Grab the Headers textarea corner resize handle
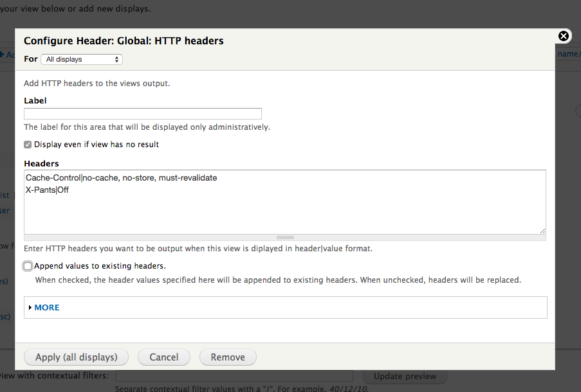The width and height of the screenshot is (581, 392). coord(542,231)
